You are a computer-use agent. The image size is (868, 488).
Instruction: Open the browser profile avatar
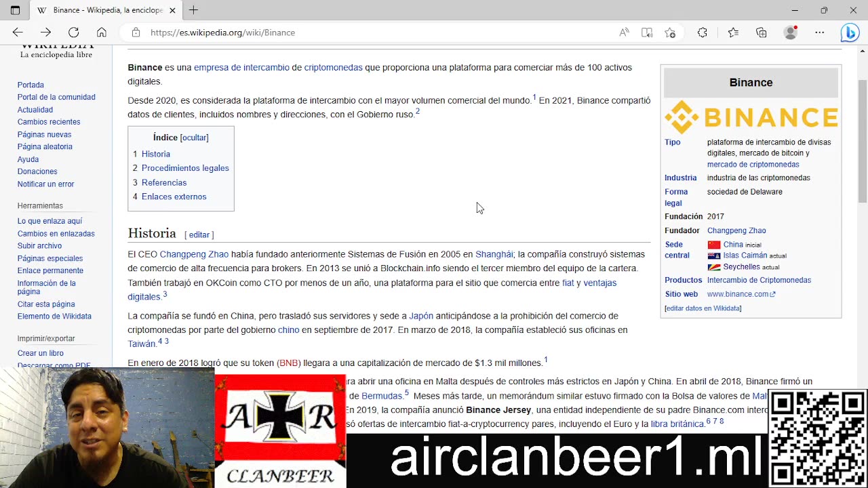(790, 33)
